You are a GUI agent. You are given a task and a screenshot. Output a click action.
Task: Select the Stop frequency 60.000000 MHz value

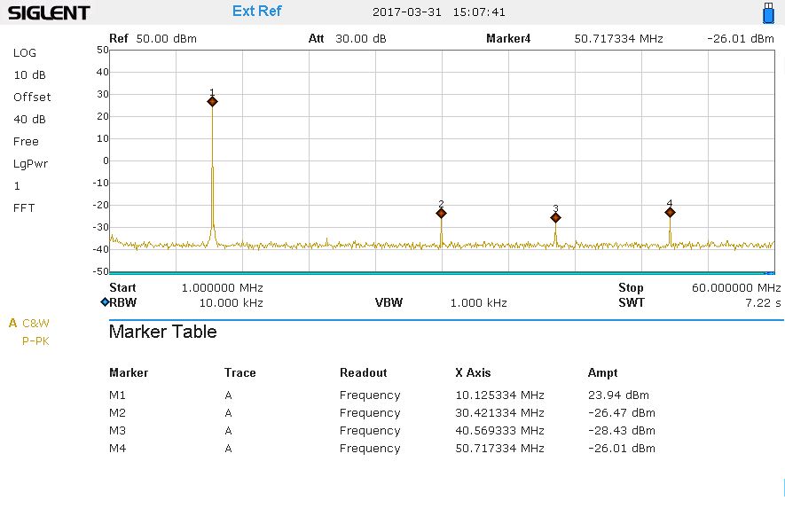point(735,288)
